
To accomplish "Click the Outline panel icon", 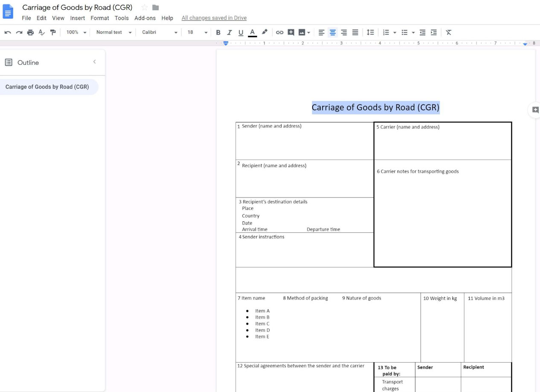I will coord(9,62).
